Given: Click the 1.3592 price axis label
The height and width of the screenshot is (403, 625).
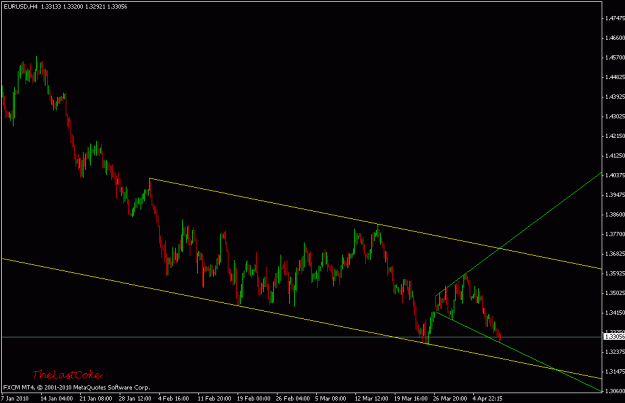Looking at the screenshot, I should point(615,273).
